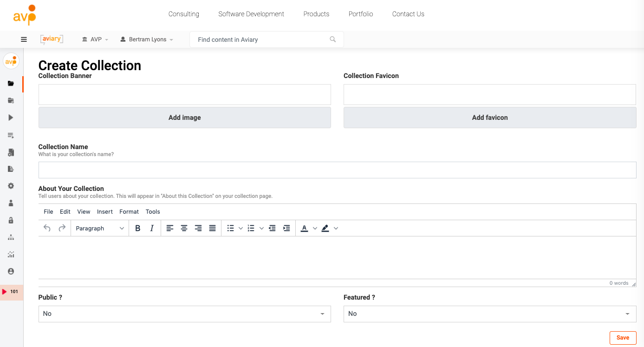The width and height of the screenshot is (644, 347).
Task: Open the Paragraph style dropdown
Action: [100, 228]
